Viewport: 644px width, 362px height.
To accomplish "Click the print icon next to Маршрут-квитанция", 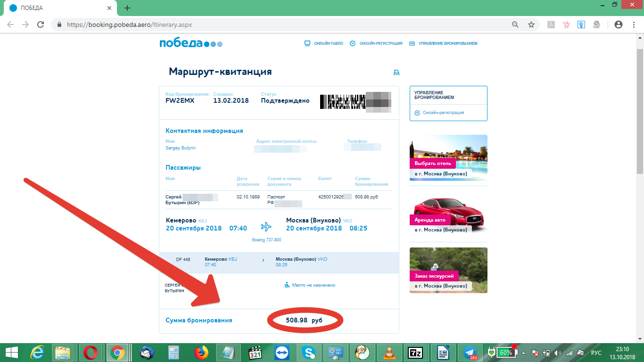I will point(396,73).
